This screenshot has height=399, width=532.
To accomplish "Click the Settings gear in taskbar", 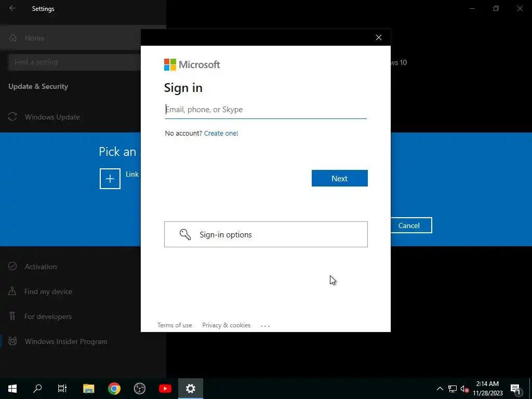I will [x=191, y=389].
